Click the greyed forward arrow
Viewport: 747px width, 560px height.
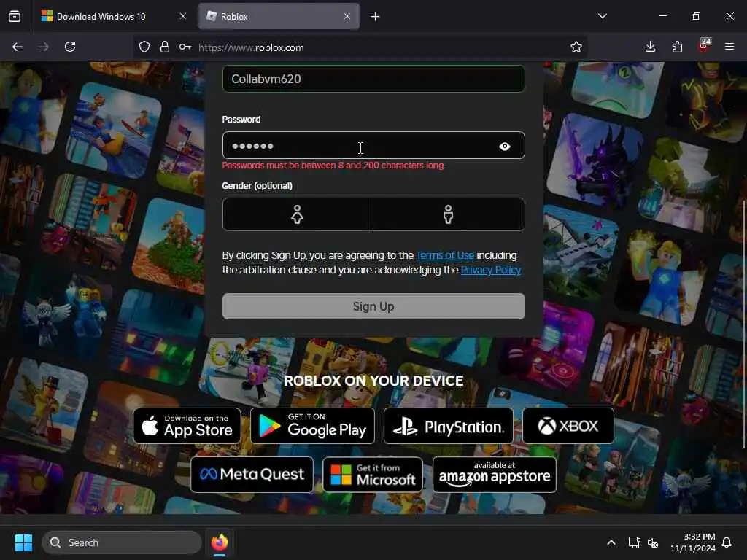tap(43, 47)
